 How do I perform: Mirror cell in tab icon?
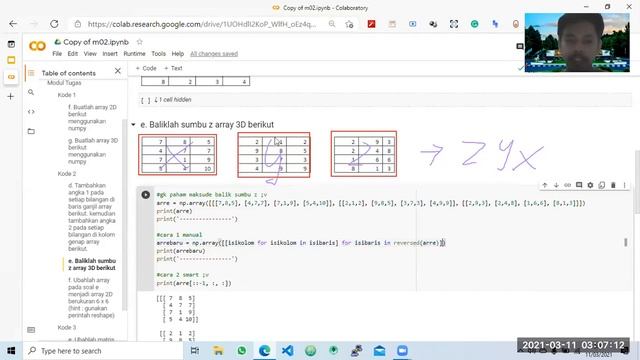point(602,185)
